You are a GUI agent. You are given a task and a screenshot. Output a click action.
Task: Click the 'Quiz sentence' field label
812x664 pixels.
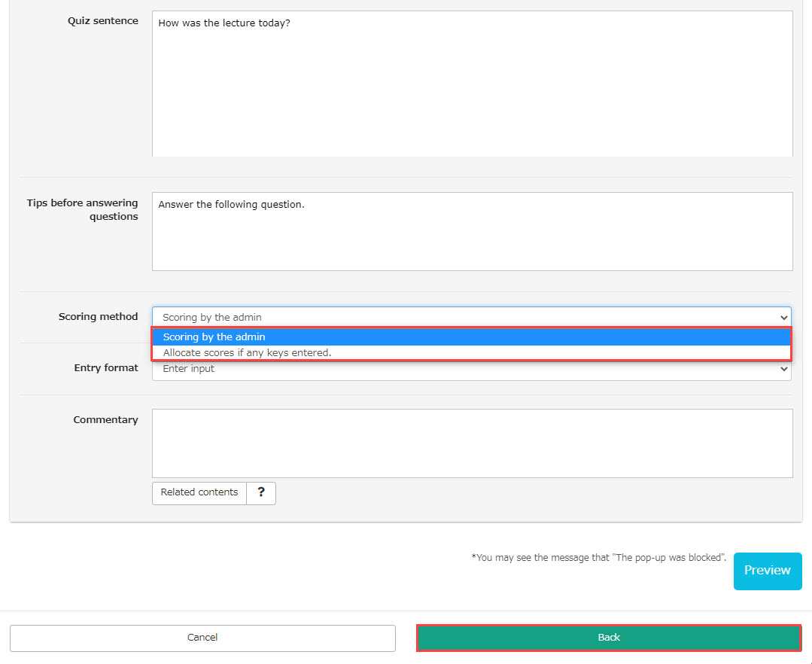[x=102, y=21]
